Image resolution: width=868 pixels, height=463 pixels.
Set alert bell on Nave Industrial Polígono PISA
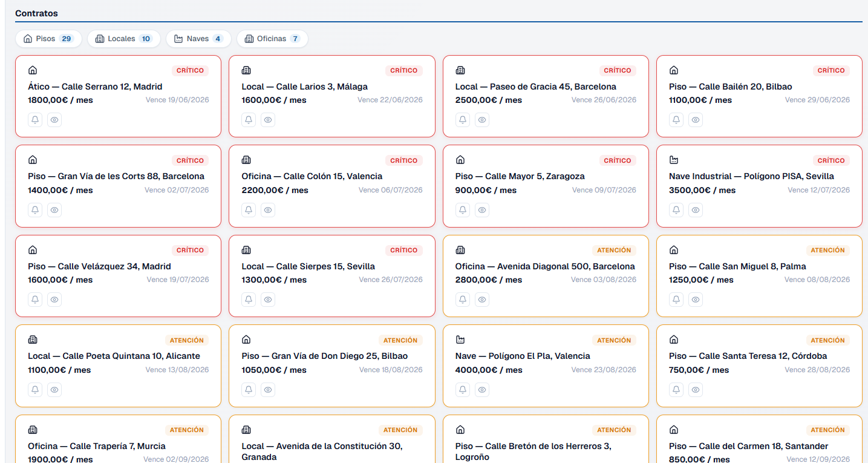click(676, 210)
